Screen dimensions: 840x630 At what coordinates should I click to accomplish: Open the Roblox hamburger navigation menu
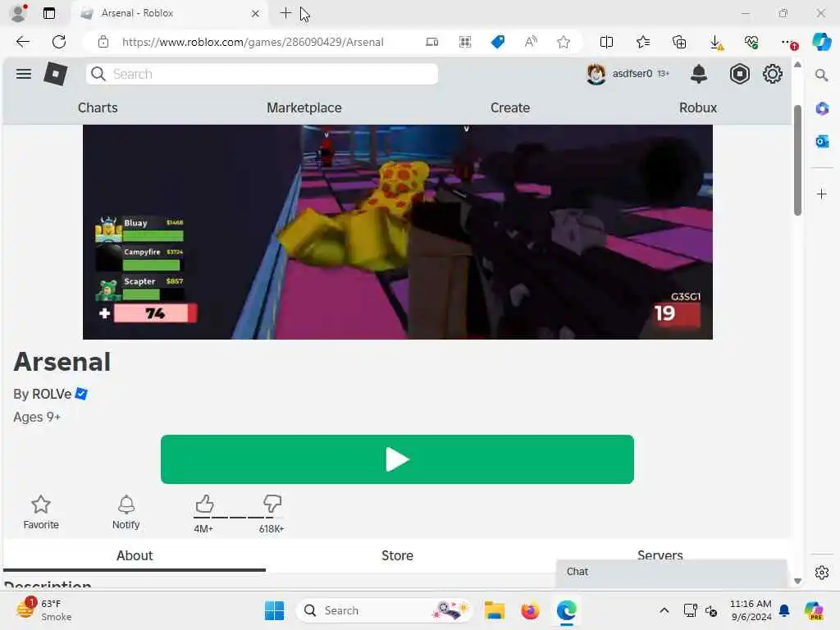tap(24, 74)
